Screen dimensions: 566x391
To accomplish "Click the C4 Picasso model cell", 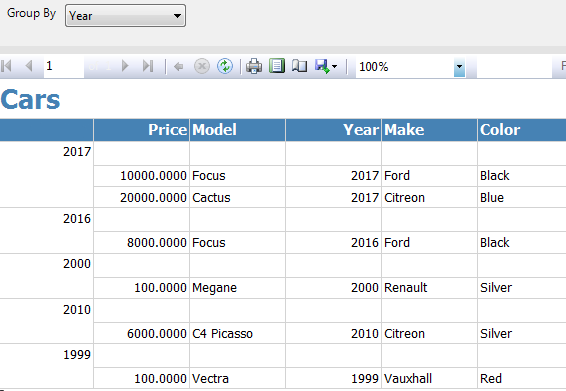I will pyautogui.click(x=238, y=334).
